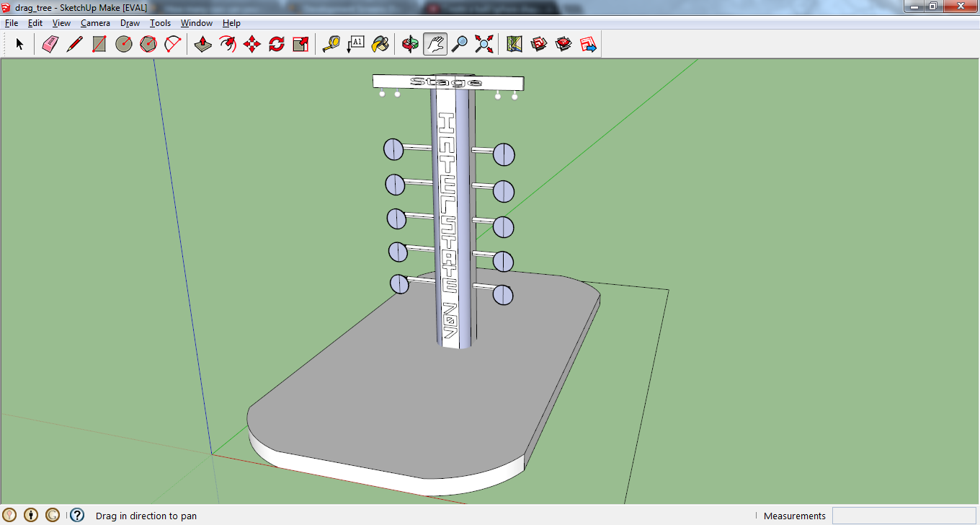Choose the Scale tool
980x525 pixels.
pos(301,44)
